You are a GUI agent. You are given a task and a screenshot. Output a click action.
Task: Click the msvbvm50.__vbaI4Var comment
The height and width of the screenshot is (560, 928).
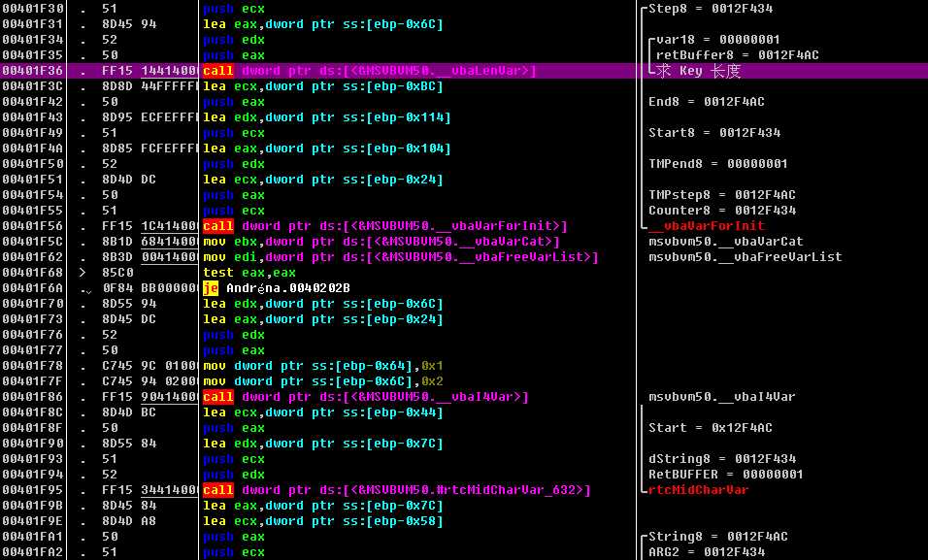click(x=722, y=397)
